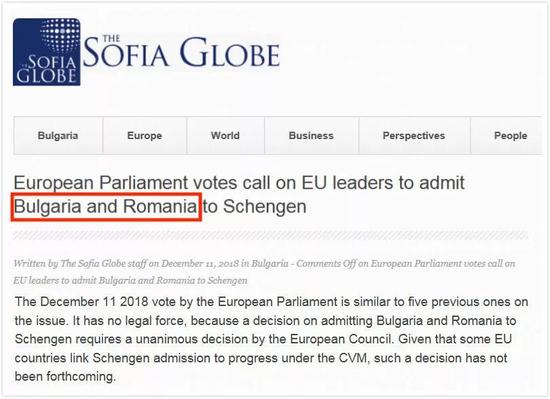Open the People section tab

(x=510, y=136)
